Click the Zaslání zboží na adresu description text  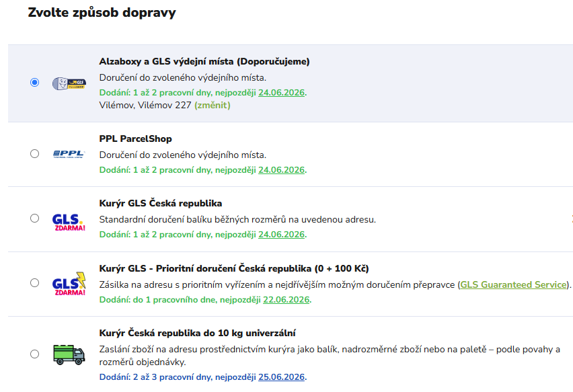[x=330, y=356]
